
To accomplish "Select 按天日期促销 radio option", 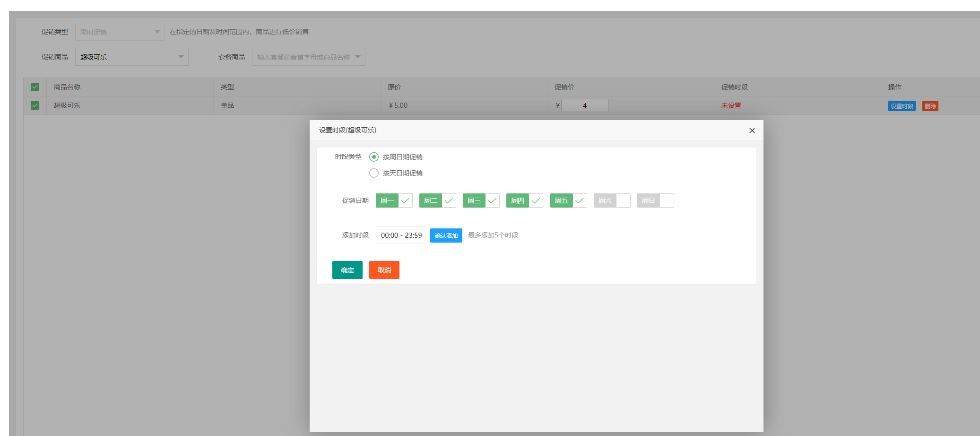I will (374, 173).
